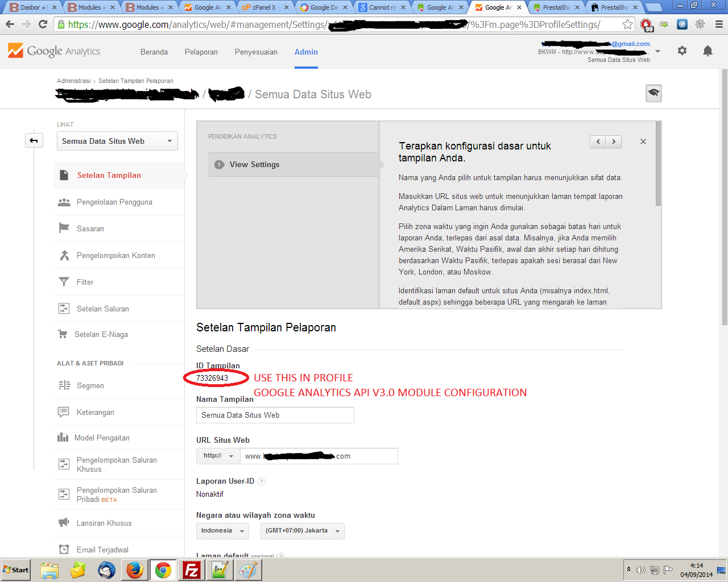
Task: Click the page vertical scrollbar
Action: pyautogui.click(x=725, y=197)
